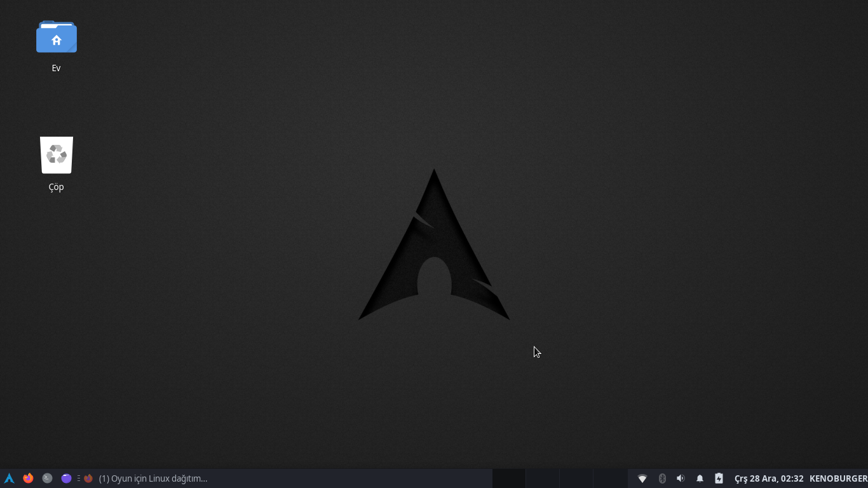The image size is (868, 488).
Task: Open the battery power manager icon
Action: click(x=719, y=478)
